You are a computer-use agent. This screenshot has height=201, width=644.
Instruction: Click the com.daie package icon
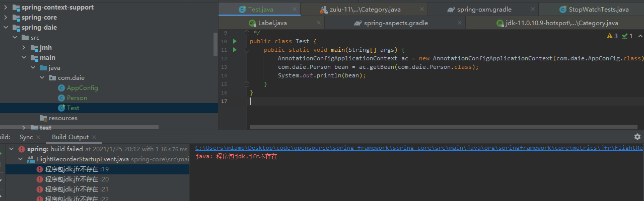[x=52, y=78]
